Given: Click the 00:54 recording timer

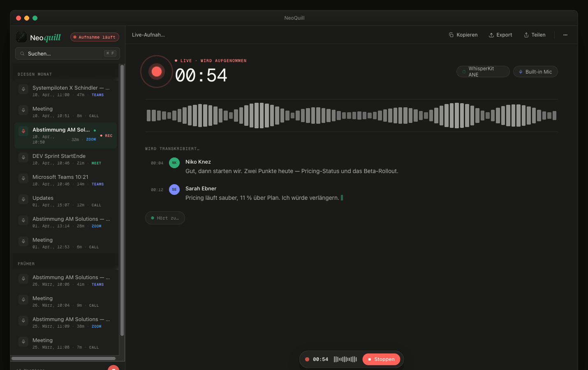Looking at the screenshot, I should [201, 75].
